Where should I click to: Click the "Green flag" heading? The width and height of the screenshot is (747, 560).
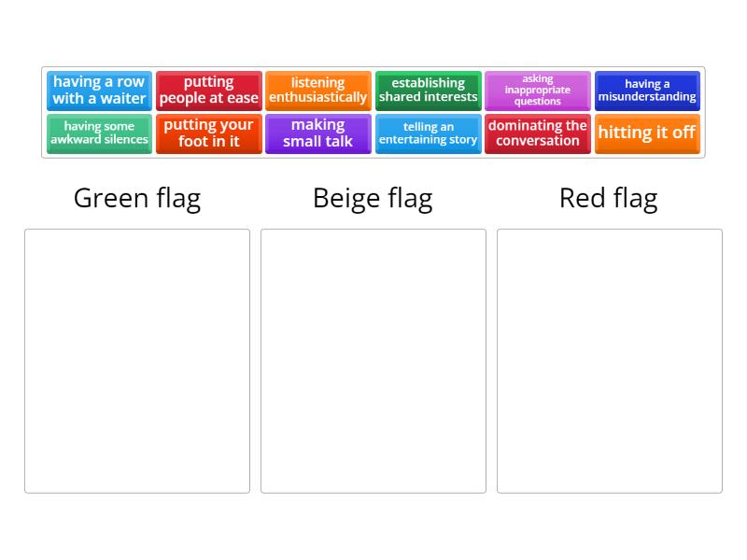pos(136,198)
